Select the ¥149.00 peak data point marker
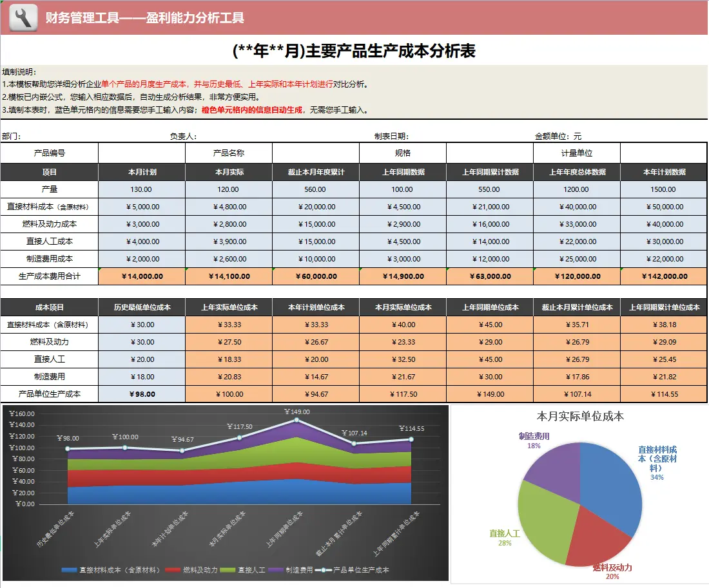The image size is (709, 588). click(x=296, y=420)
